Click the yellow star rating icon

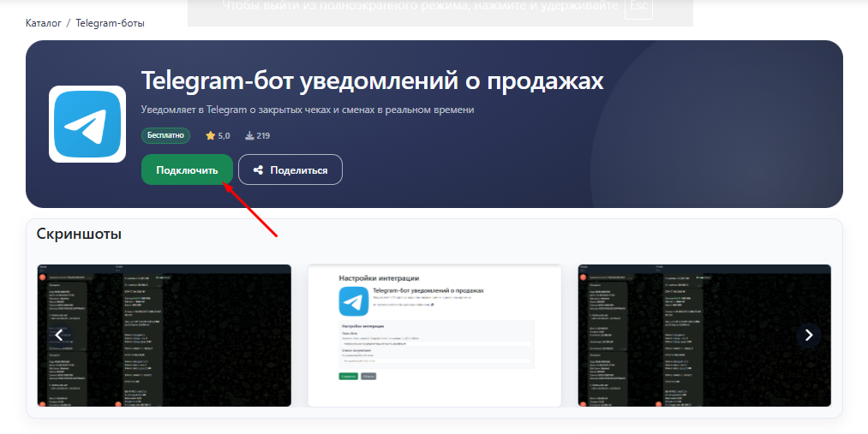(x=210, y=136)
